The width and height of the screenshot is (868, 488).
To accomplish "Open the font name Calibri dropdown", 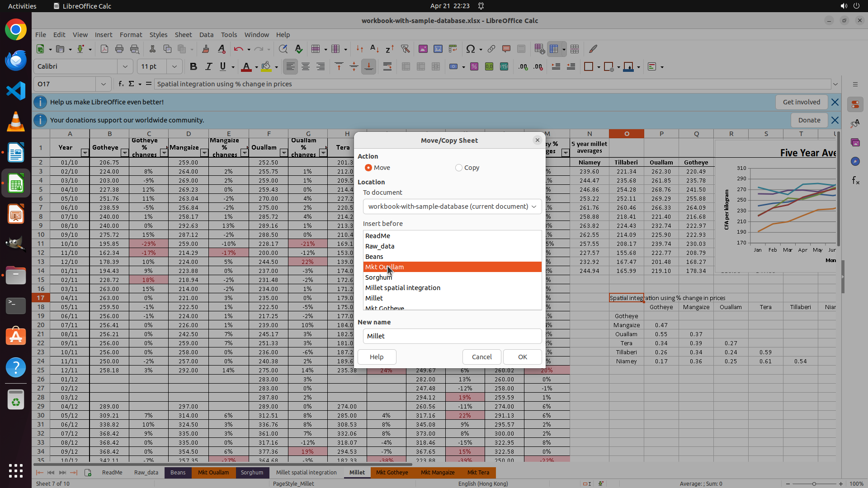I will (x=125, y=67).
